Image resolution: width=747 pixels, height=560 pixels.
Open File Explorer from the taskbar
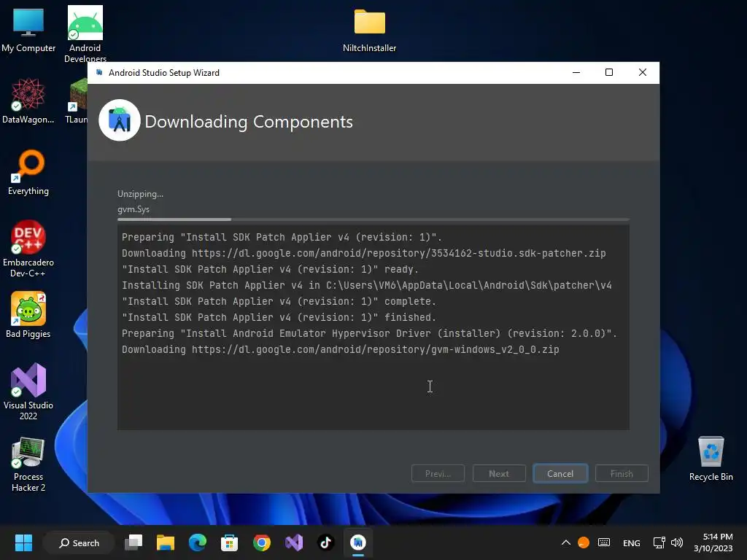(166, 542)
